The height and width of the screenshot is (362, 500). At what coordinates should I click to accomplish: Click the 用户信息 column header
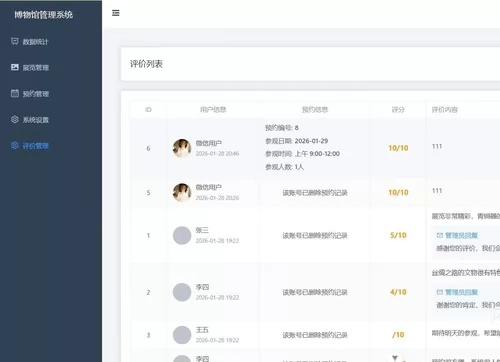[213, 109]
